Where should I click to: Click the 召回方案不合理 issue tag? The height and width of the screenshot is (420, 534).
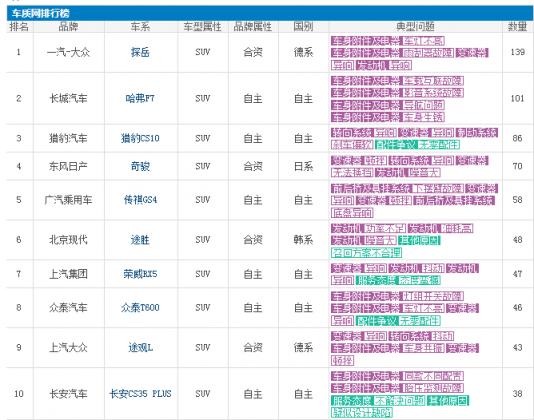[x=366, y=253]
